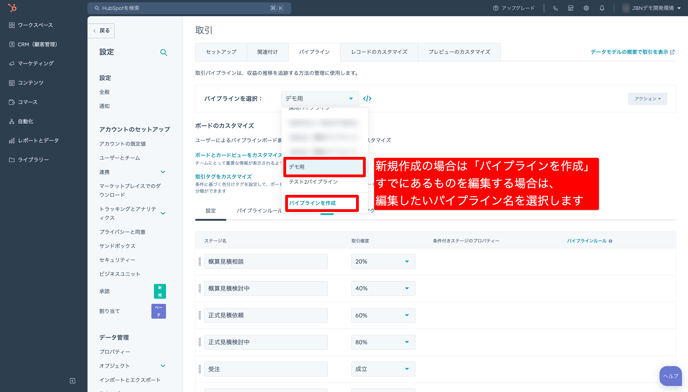Image resolution: width=688 pixels, height=392 pixels.
Task: Click the ヘルプ help button
Action: pos(670,376)
